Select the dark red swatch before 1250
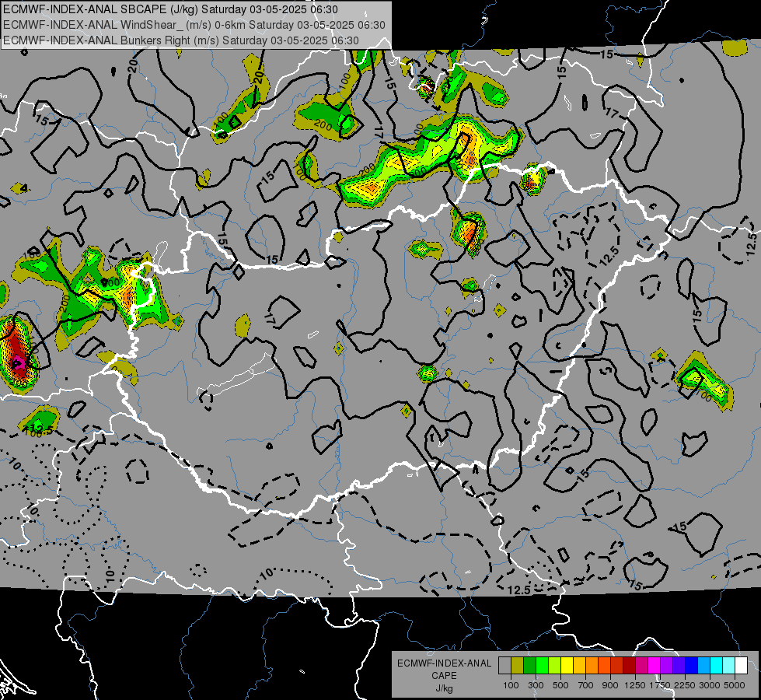Image resolution: width=761 pixels, height=700 pixels. coord(630,666)
